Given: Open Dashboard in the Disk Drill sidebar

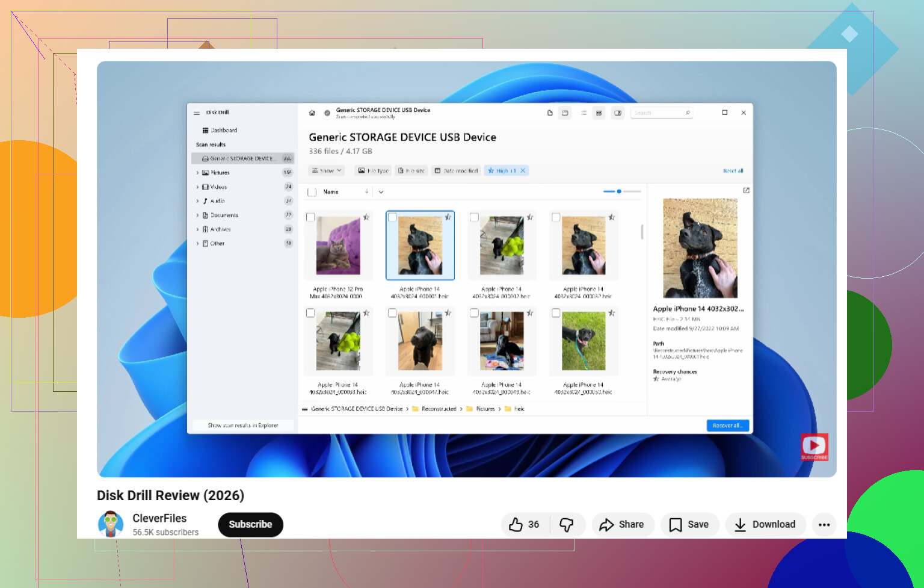Looking at the screenshot, I should (220, 130).
